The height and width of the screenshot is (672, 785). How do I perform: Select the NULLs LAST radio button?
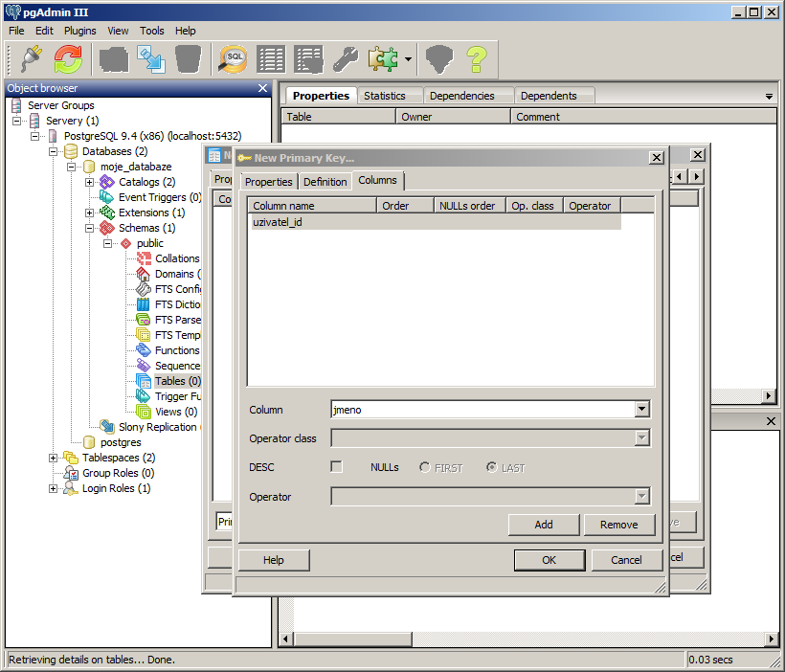pyautogui.click(x=492, y=467)
